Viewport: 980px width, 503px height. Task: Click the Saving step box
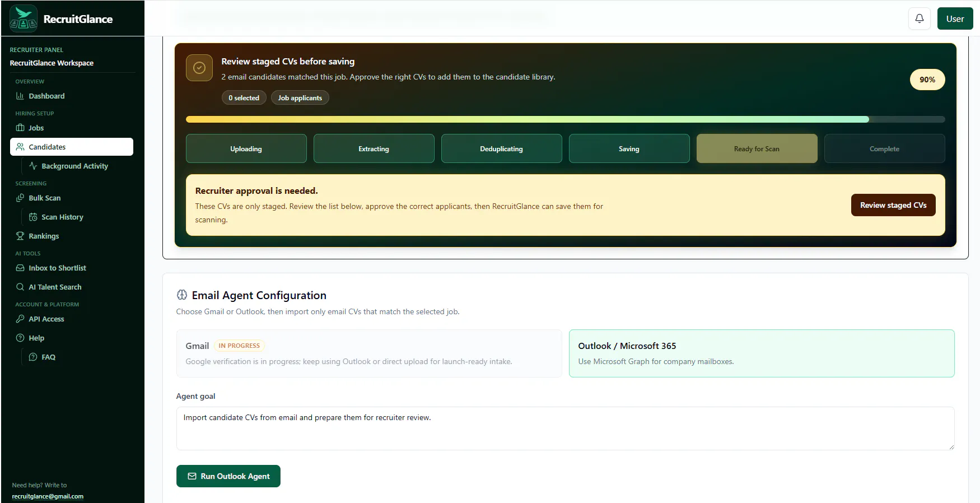click(629, 148)
